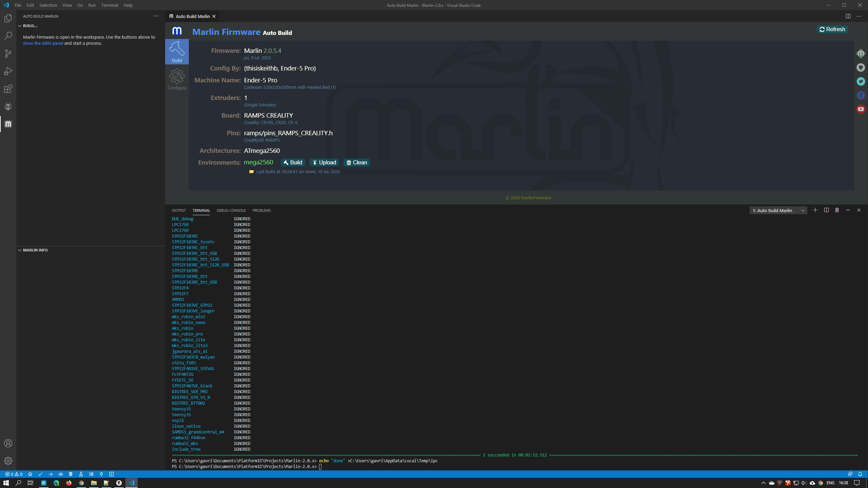Click Upload for mega2560 environment
The image size is (868, 488).
click(x=324, y=163)
